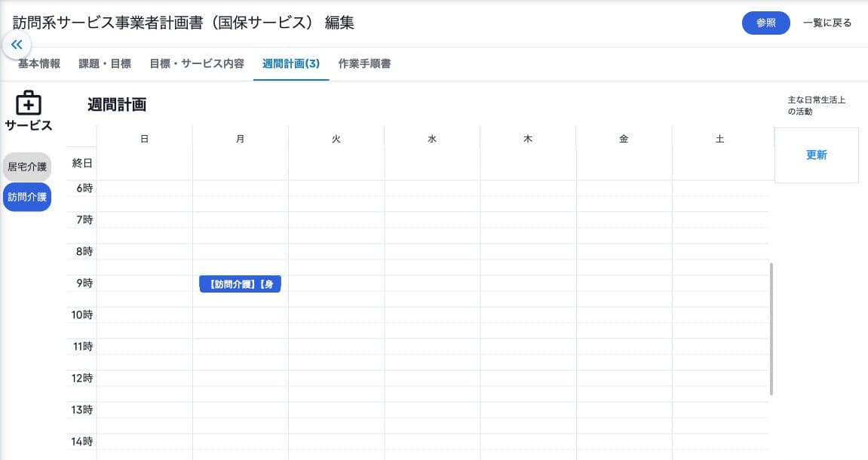Viewport: 868px width, 460px height.
Task: Click the 土 column header
Action: coord(719,139)
